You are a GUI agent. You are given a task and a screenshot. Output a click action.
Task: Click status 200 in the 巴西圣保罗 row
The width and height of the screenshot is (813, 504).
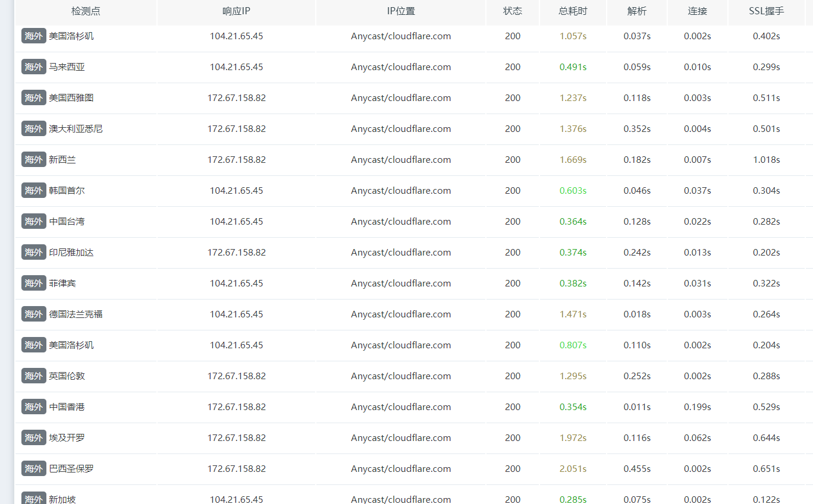coord(513,469)
